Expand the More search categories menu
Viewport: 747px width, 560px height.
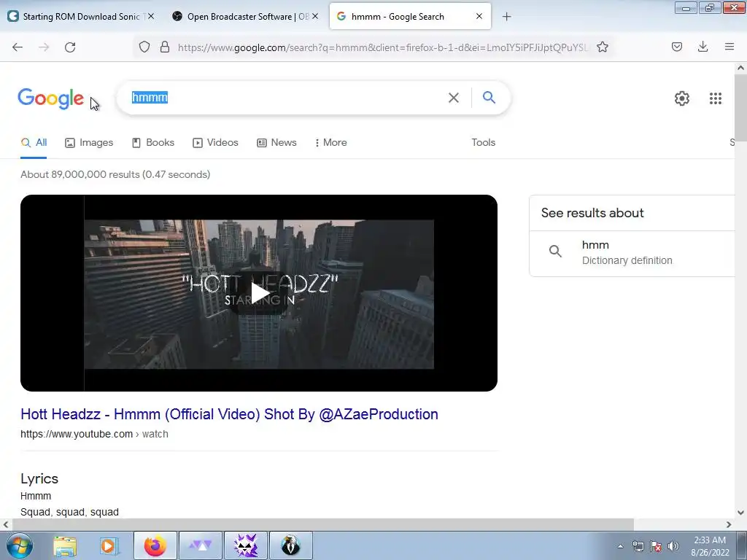click(x=330, y=142)
